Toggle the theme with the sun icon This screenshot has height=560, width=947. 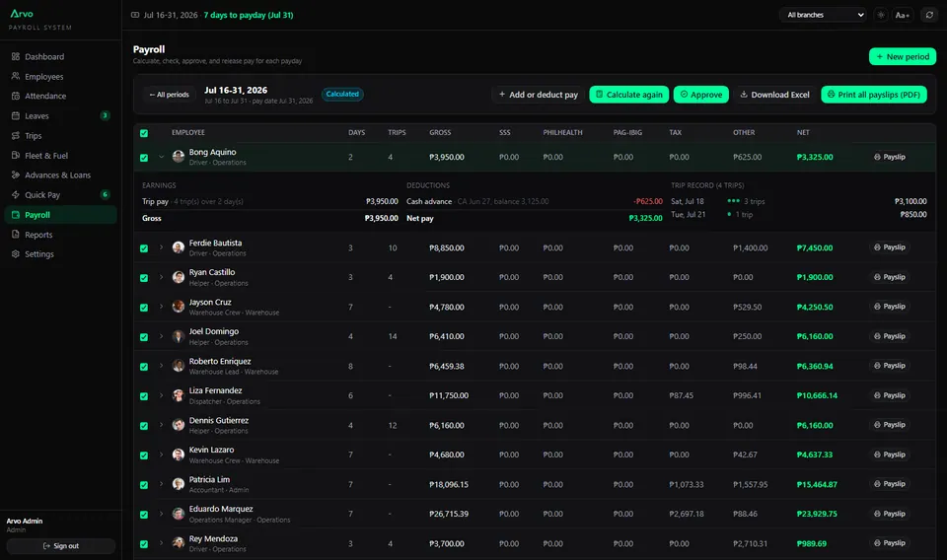tap(881, 15)
